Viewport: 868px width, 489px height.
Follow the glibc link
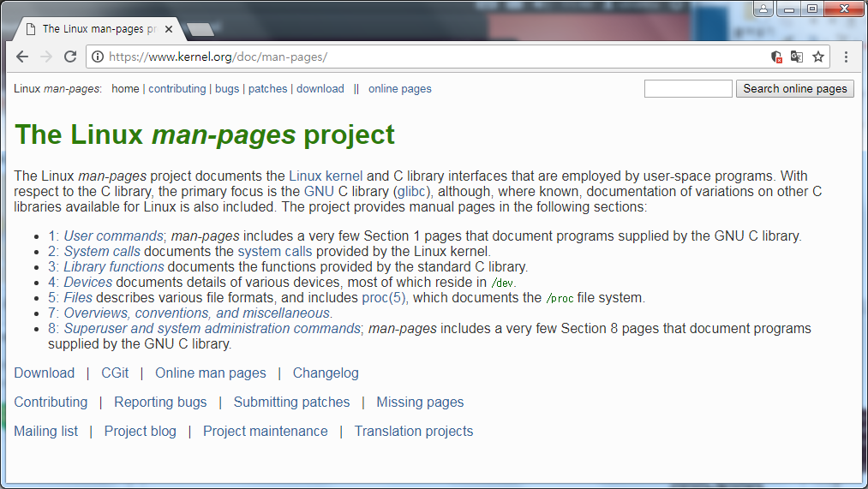coord(412,191)
